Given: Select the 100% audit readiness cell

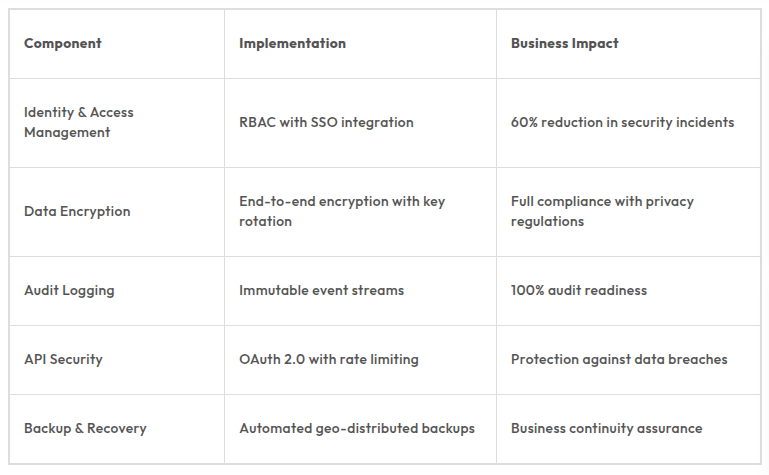Looking at the screenshot, I should pyautogui.click(x=578, y=290).
